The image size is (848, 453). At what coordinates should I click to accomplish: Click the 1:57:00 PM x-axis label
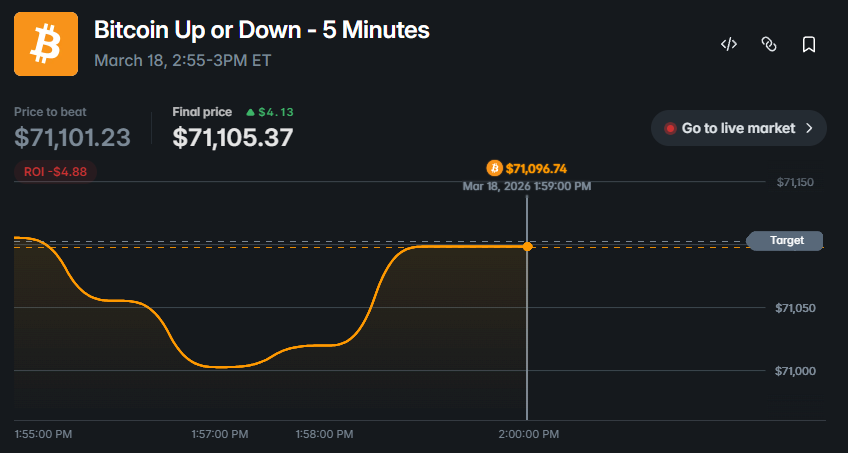[220, 434]
